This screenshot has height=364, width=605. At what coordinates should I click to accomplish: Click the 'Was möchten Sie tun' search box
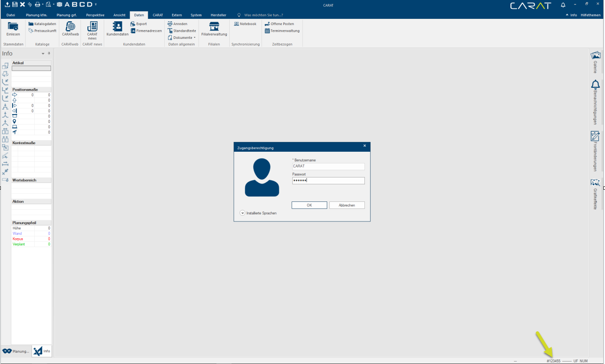click(264, 15)
